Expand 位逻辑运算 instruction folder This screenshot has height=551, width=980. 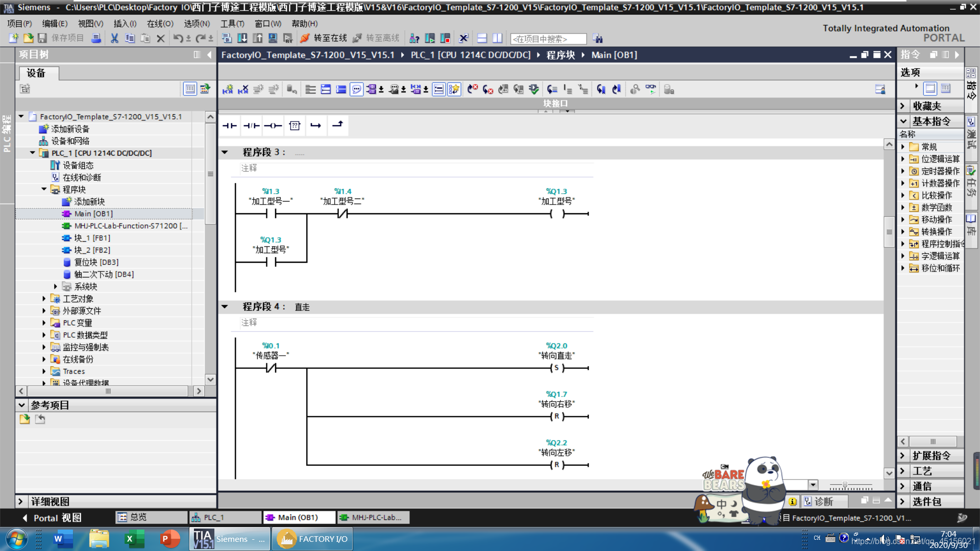(903, 159)
